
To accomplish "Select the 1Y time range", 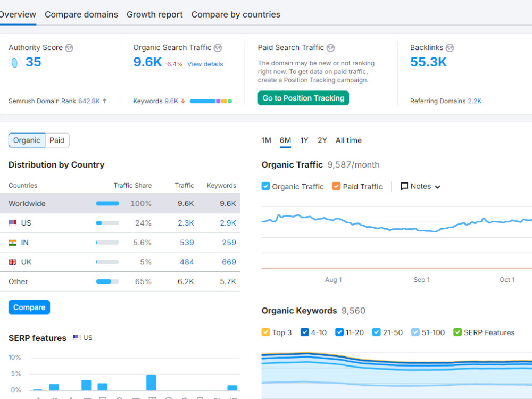I will [304, 140].
